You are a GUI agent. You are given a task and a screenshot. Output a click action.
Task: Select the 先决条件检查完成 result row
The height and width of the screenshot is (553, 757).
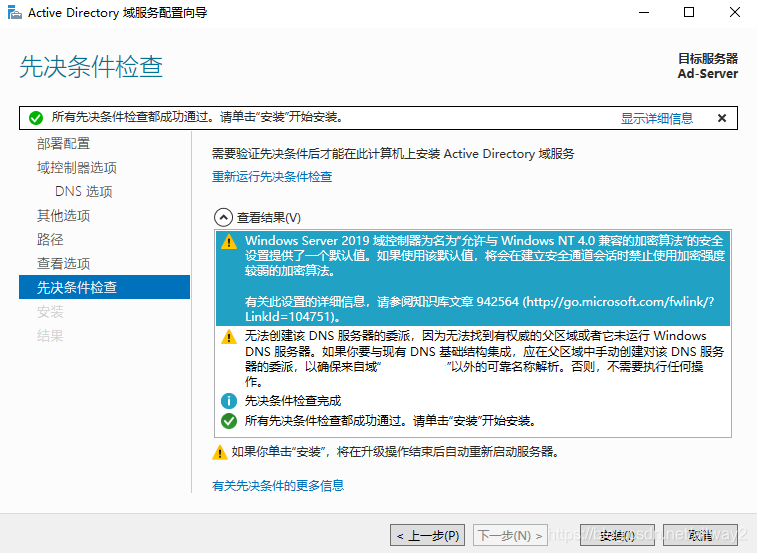473,401
